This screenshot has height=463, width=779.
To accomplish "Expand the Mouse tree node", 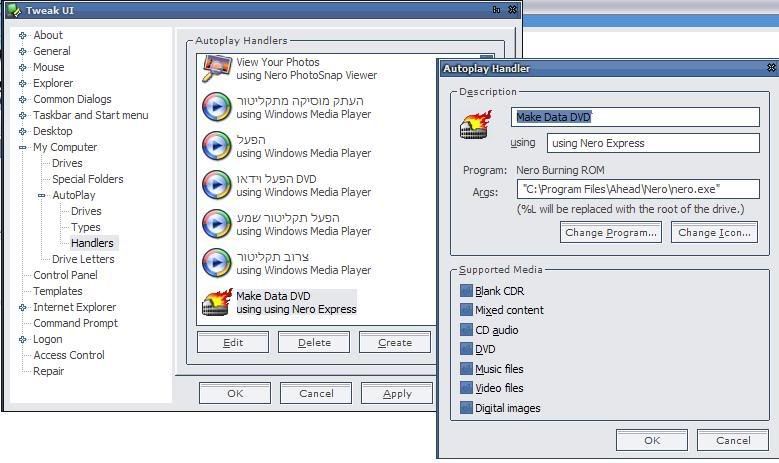I will click(x=22, y=67).
